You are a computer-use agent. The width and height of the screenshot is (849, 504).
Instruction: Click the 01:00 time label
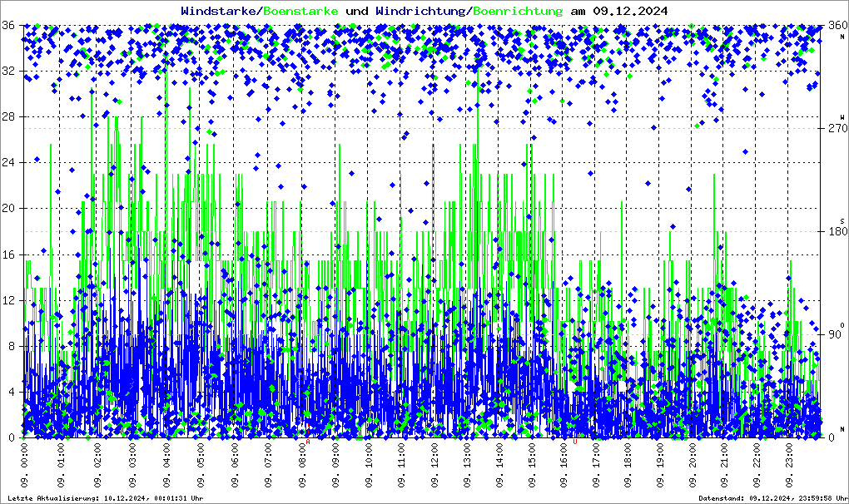coord(62,465)
